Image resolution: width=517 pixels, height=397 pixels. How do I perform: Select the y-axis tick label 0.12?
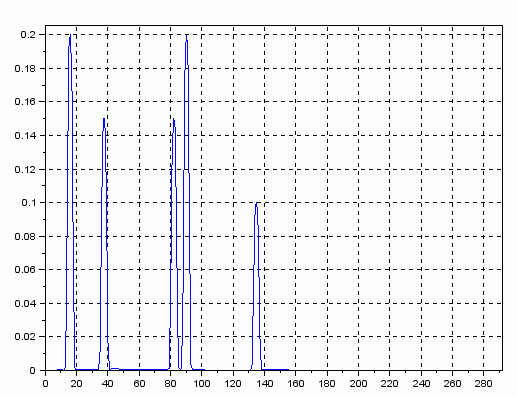click(25, 169)
